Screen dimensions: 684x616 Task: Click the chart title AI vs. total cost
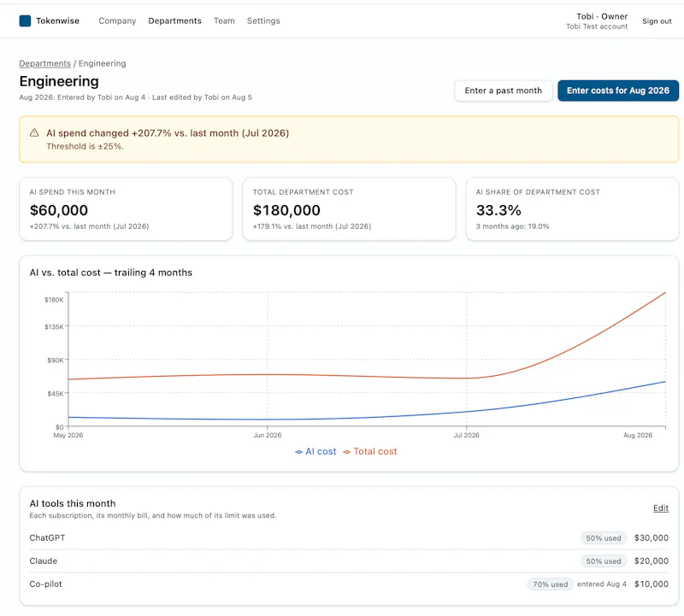(111, 273)
